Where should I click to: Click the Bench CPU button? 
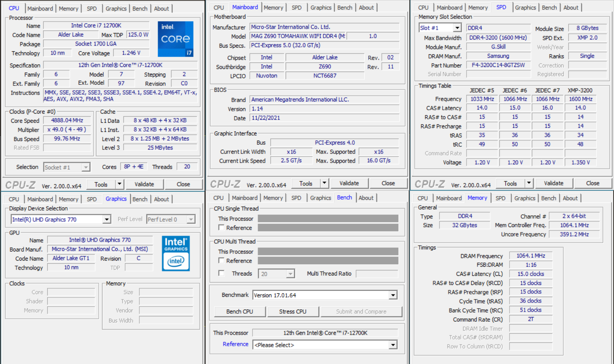[239, 311]
